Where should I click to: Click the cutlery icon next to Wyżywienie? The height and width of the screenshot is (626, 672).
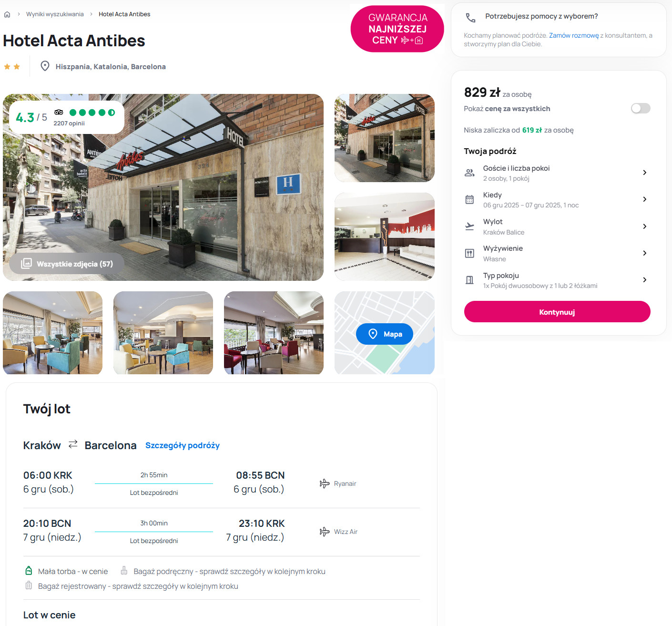point(469,254)
